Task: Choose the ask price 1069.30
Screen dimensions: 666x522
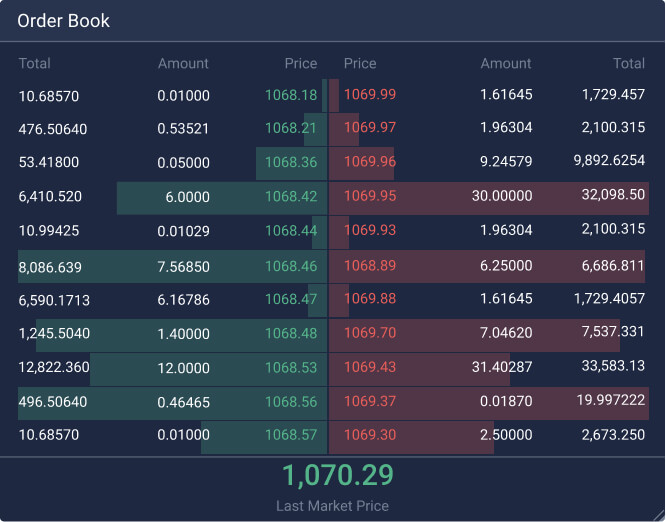Action: [x=370, y=435]
